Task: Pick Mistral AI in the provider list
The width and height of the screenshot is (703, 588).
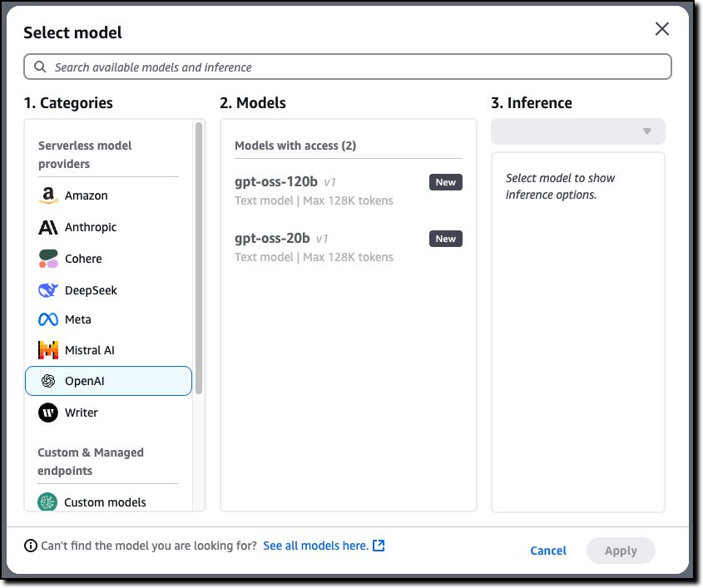Action: (90, 350)
